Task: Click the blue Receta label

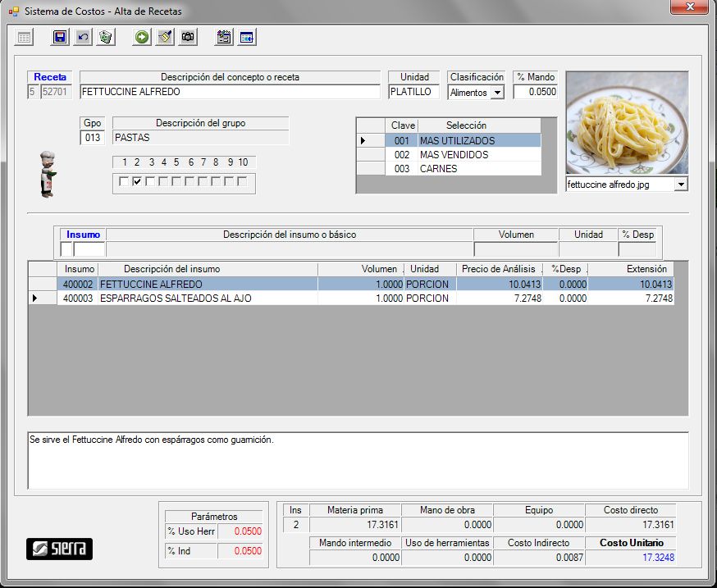Action: [50, 77]
